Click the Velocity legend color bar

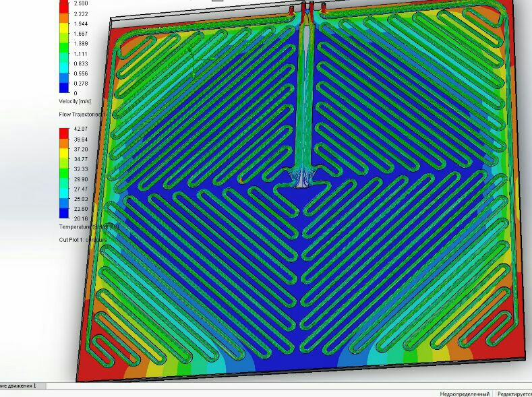pyautogui.click(x=64, y=47)
